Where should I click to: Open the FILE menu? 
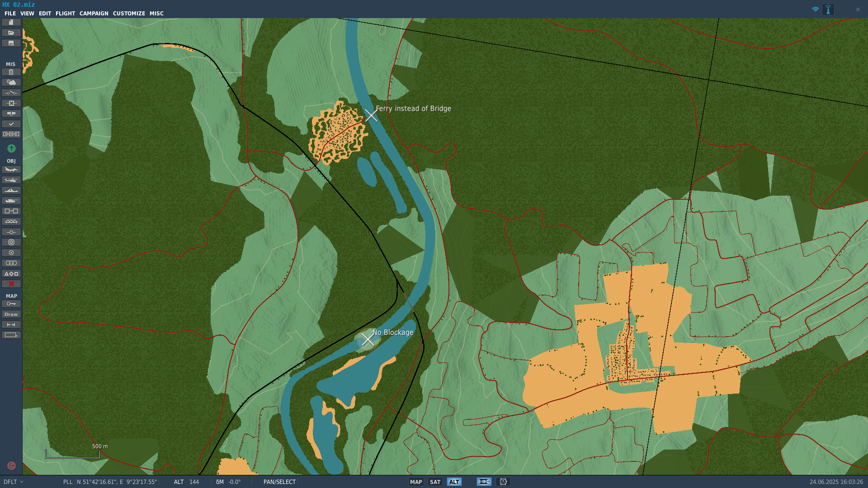coord(10,14)
